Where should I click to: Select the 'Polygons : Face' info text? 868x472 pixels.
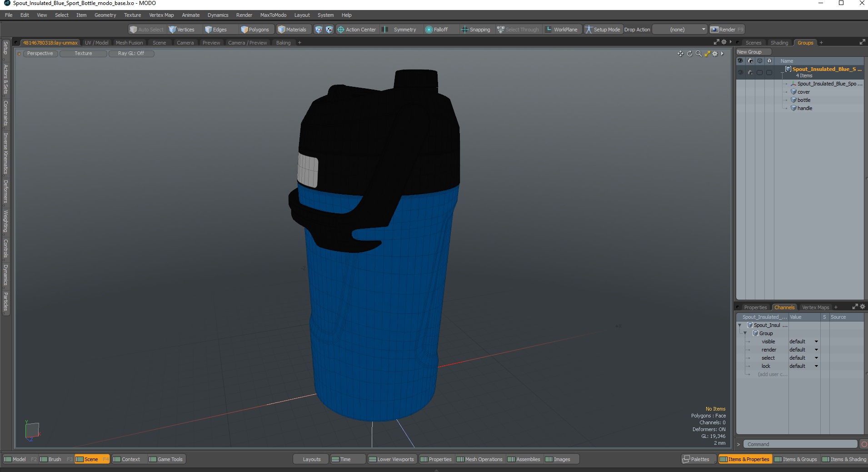tap(708, 416)
